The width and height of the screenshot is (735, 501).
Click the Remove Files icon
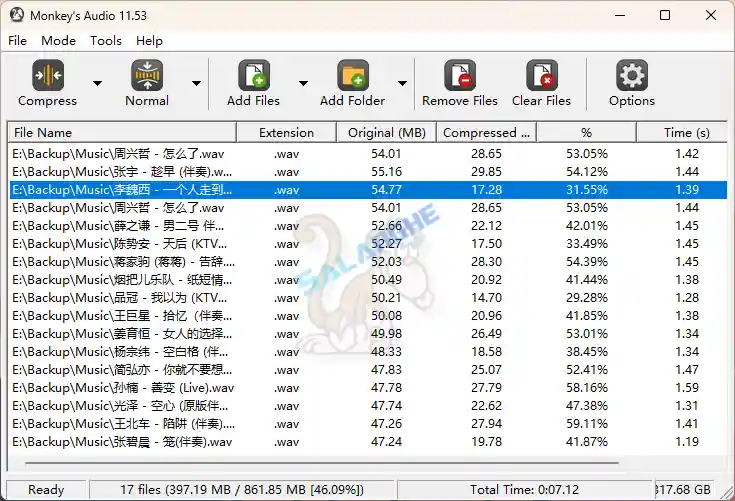point(460,75)
